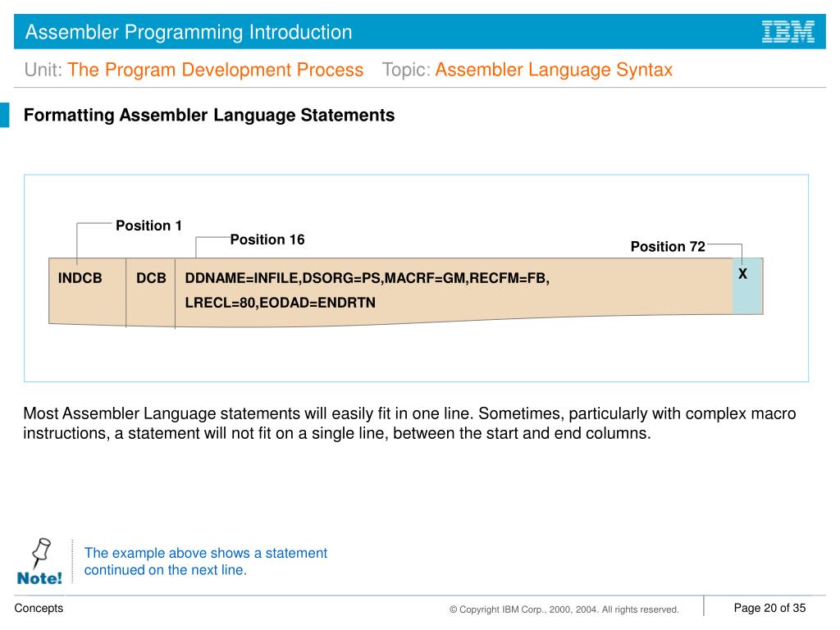840x630 pixels.
Task: Click the IBM logo in the header
Action: (x=787, y=32)
